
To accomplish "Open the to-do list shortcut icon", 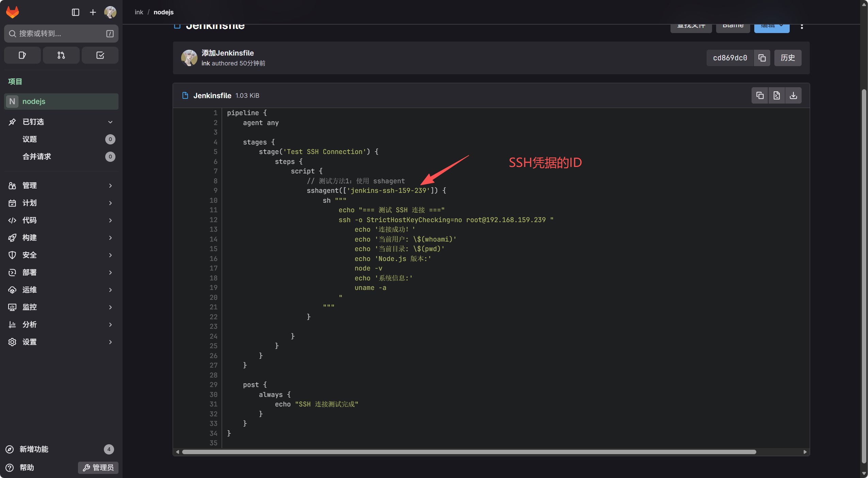I will (x=100, y=55).
